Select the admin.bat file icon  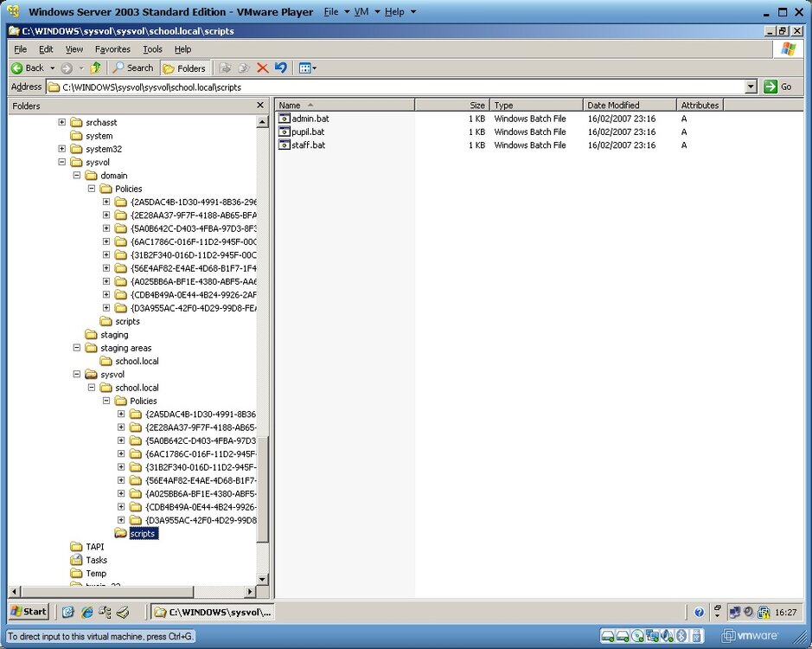click(285, 119)
